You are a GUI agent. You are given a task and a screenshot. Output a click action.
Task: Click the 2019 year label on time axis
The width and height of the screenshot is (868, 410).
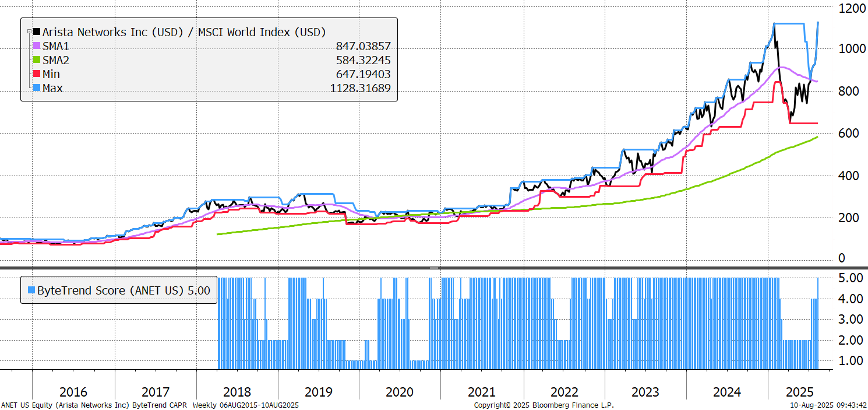point(319,392)
